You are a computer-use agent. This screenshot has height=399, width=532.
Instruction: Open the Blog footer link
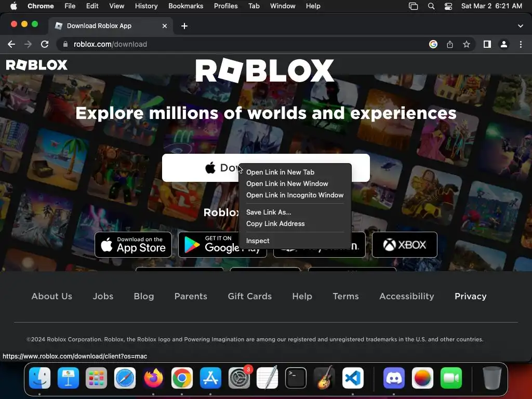[144, 296]
